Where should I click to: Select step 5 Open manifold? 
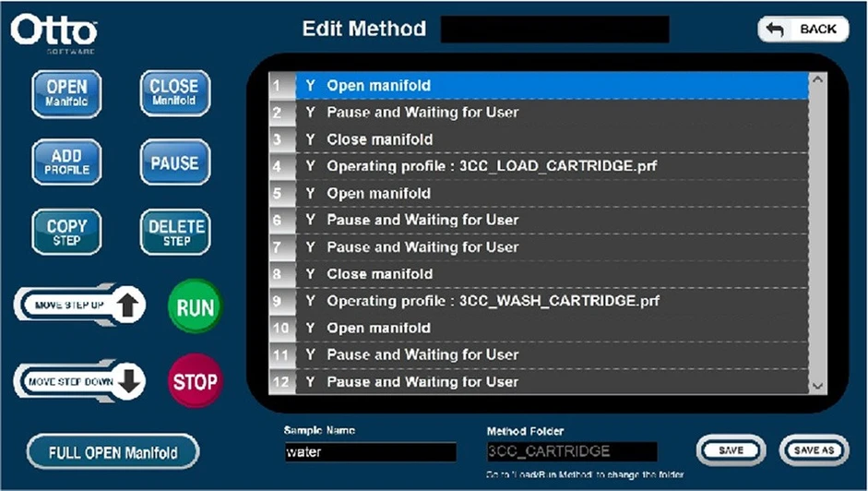pyautogui.click(x=539, y=194)
